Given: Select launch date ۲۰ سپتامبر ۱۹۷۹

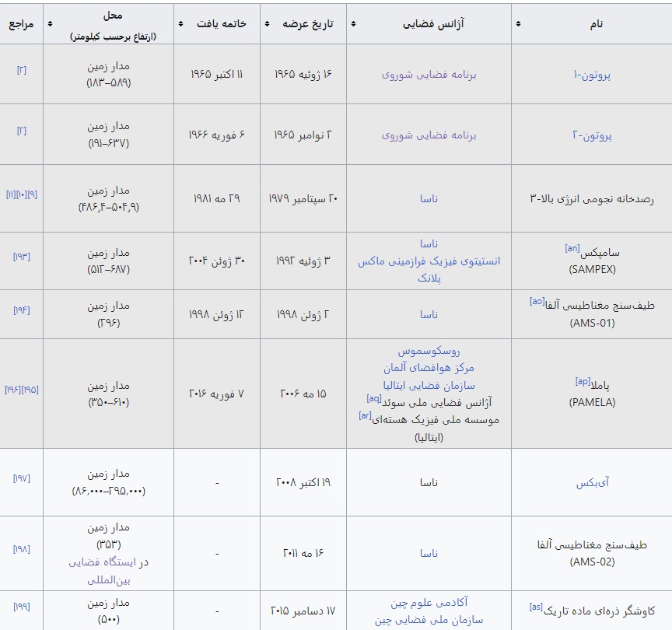Looking at the screenshot, I should 303,198.
